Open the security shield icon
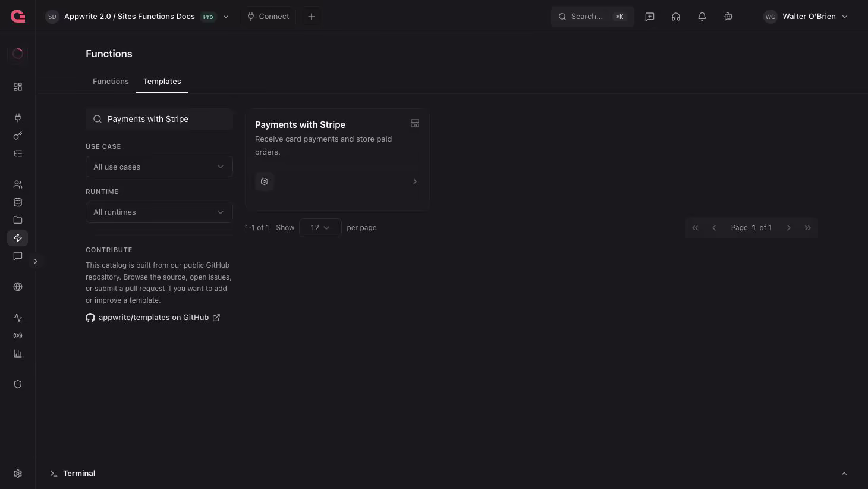Image resolution: width=868 pixels, height=489 pixels. 18,384
